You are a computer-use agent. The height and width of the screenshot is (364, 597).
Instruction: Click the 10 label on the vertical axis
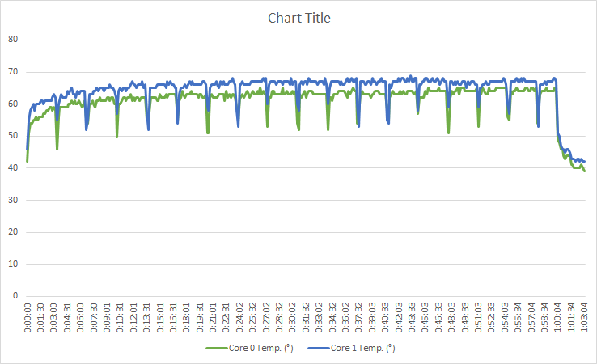tap(13, 264)
